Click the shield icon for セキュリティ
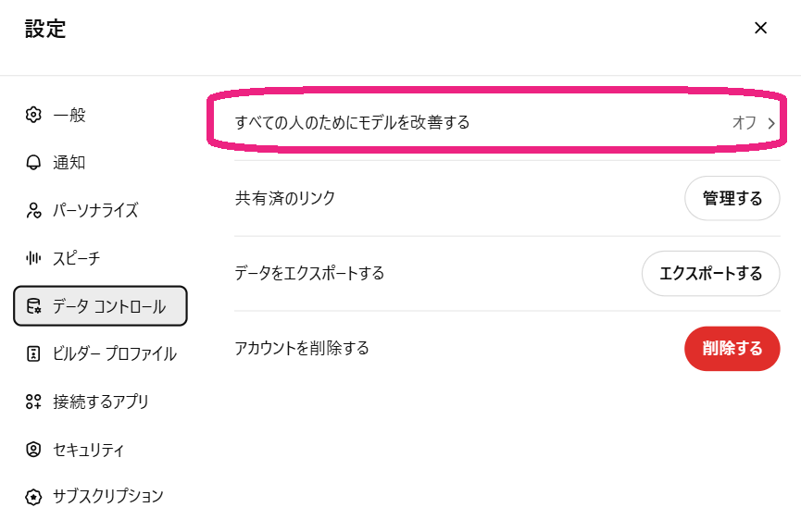This screenshot has height=532, width=801. click(x=33, y=450)
